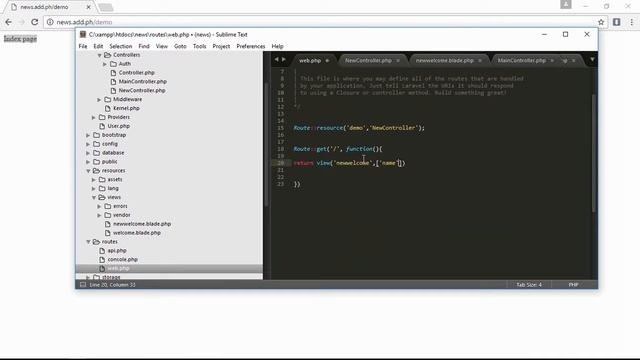Expand the bootstrap folder
The width and height of the screenshot is (640, 360).
[88, 135]
